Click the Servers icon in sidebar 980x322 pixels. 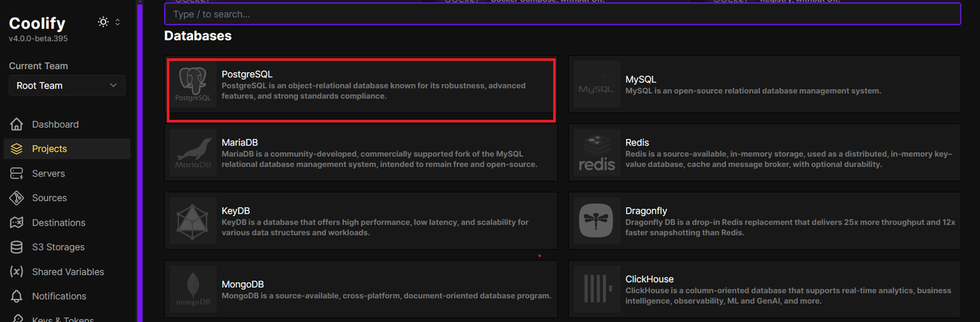17,174
